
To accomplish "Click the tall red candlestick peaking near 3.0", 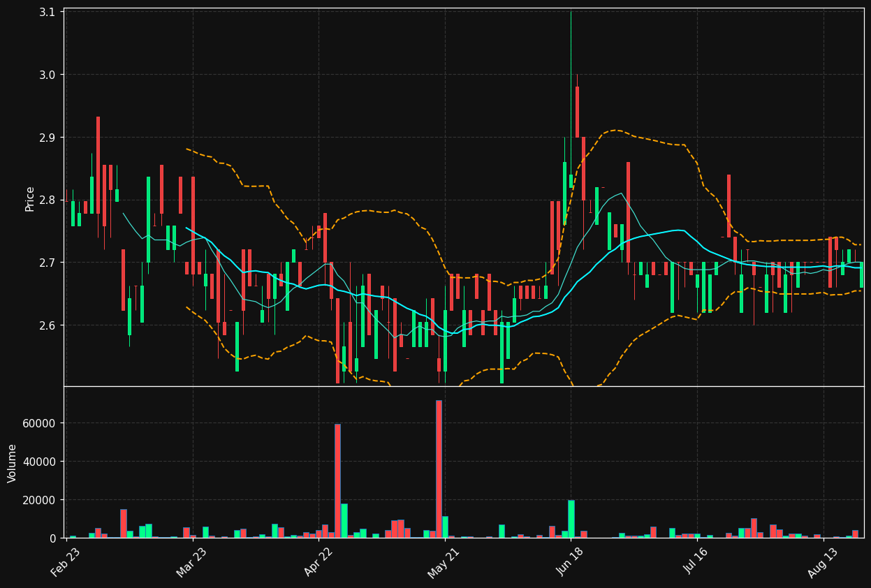I will [577, 112].
